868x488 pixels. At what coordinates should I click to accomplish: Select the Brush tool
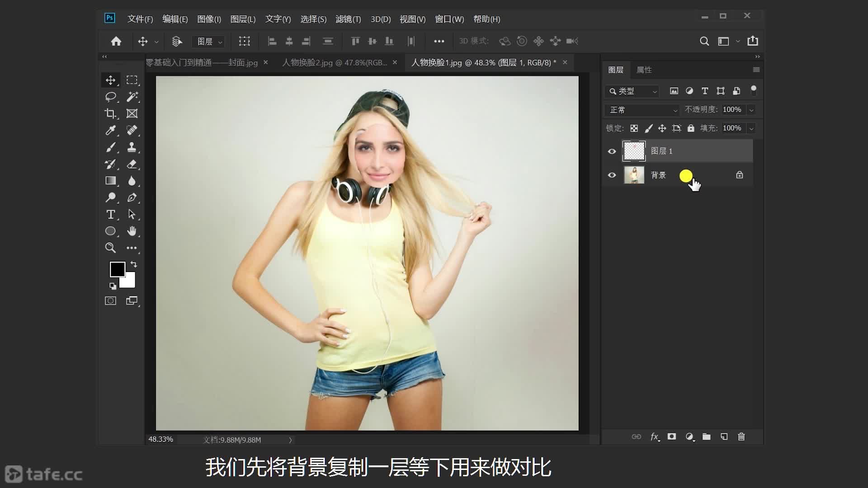[111, 147]
